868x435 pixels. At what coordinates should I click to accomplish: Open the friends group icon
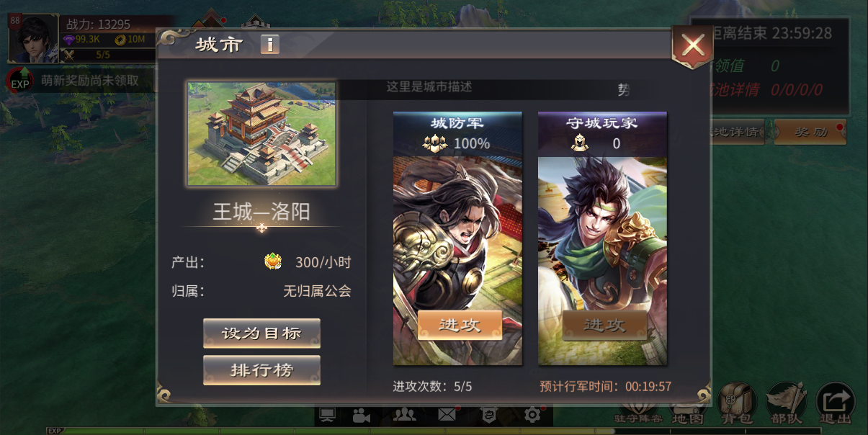tap(405, 415)
